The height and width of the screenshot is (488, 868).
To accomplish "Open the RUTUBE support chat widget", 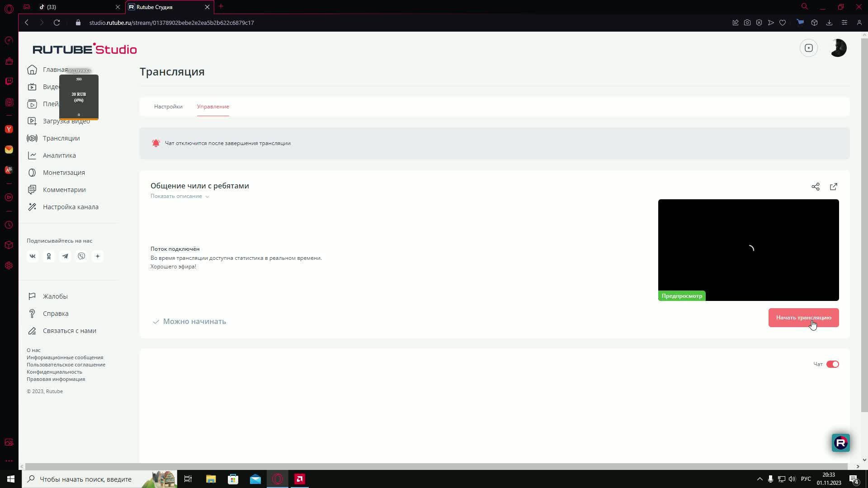I will (840, 443).
